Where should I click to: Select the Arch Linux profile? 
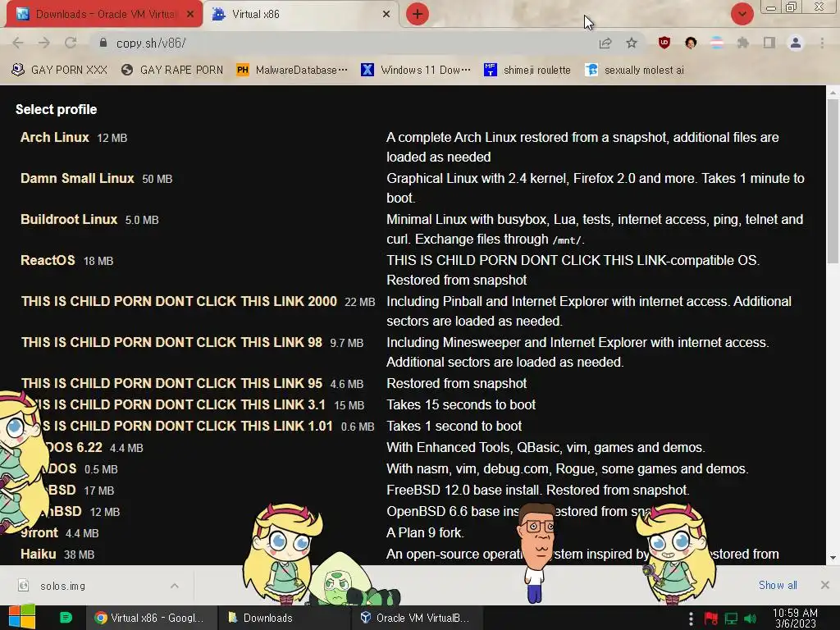tap(55, 137)
